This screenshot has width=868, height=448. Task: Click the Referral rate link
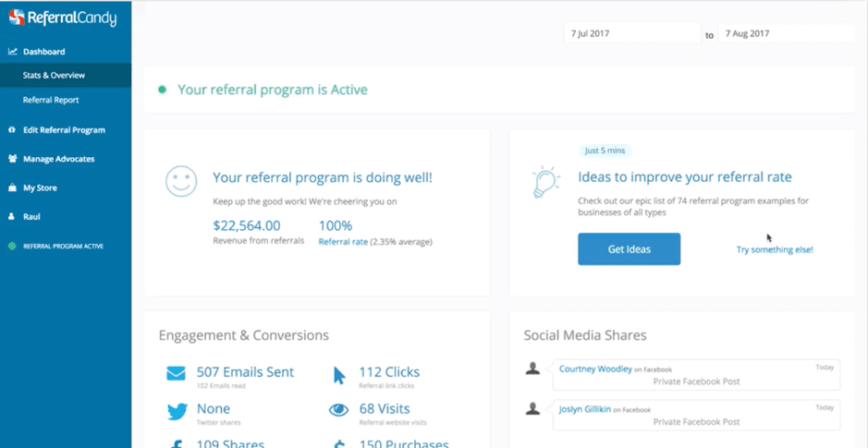tap(343, 242)
